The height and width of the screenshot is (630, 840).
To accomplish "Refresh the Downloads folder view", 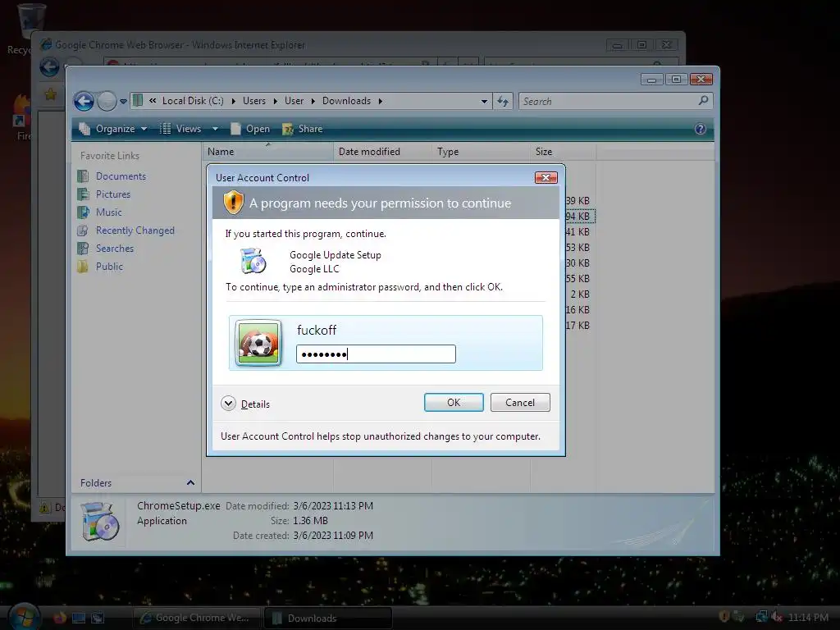I will tap(503, 101).
